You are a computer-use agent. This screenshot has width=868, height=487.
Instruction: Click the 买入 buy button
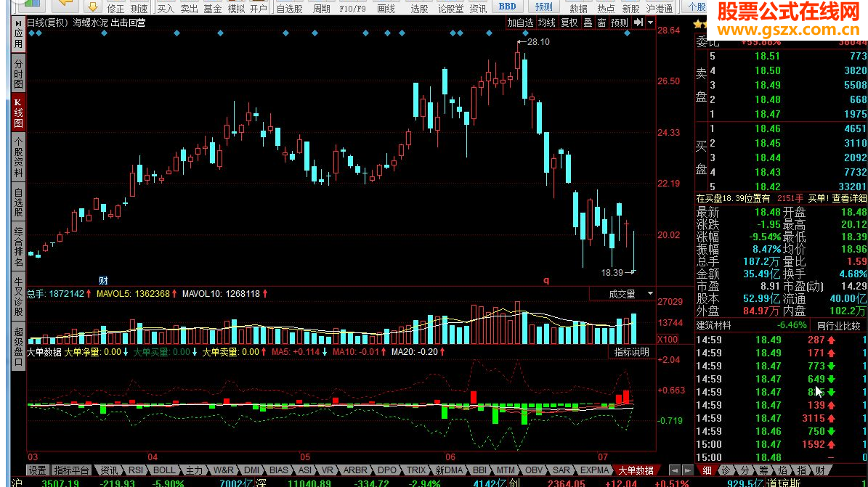[165, 8]
